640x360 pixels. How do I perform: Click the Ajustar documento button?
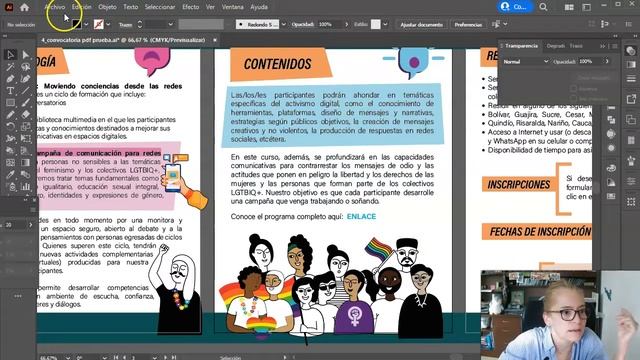tap(422, 24)
